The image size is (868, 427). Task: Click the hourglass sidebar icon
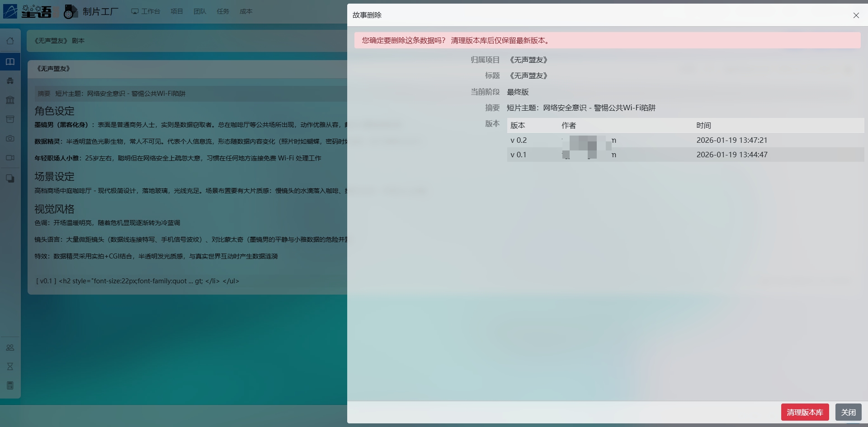tap(10, 366)
